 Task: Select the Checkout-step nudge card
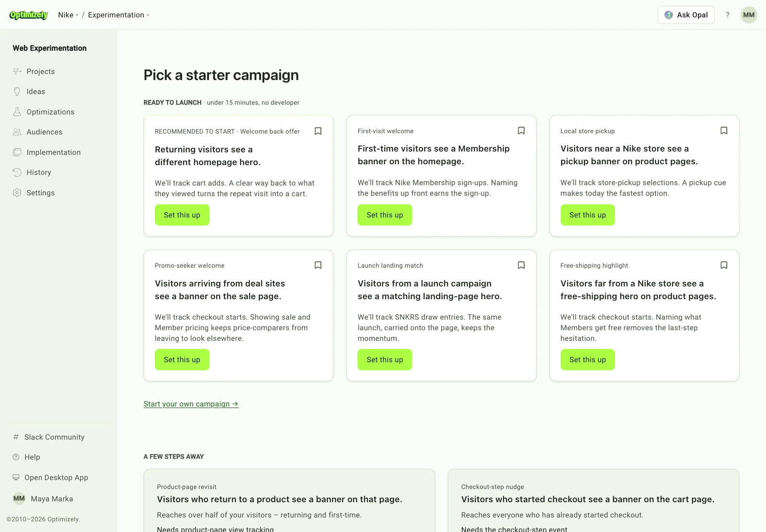594,501
